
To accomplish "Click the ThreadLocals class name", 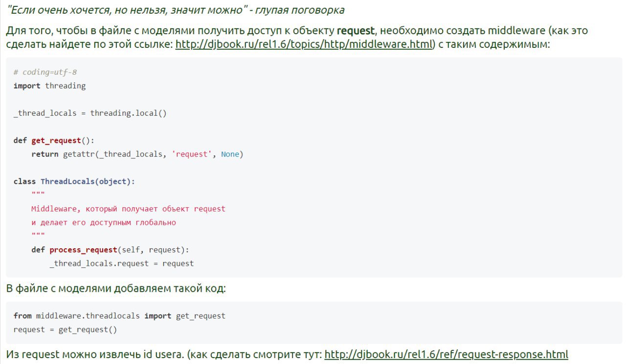I will tap(67, 182).
